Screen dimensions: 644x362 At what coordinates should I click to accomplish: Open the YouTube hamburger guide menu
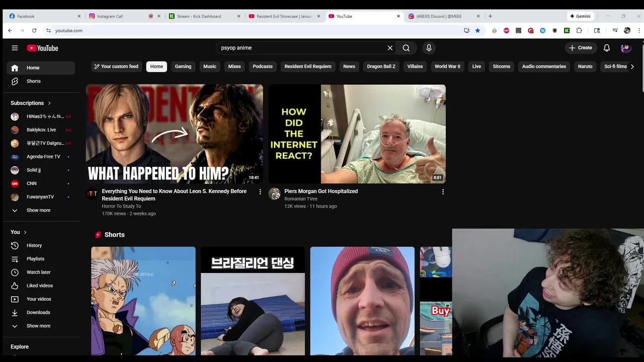click(15, 48)
